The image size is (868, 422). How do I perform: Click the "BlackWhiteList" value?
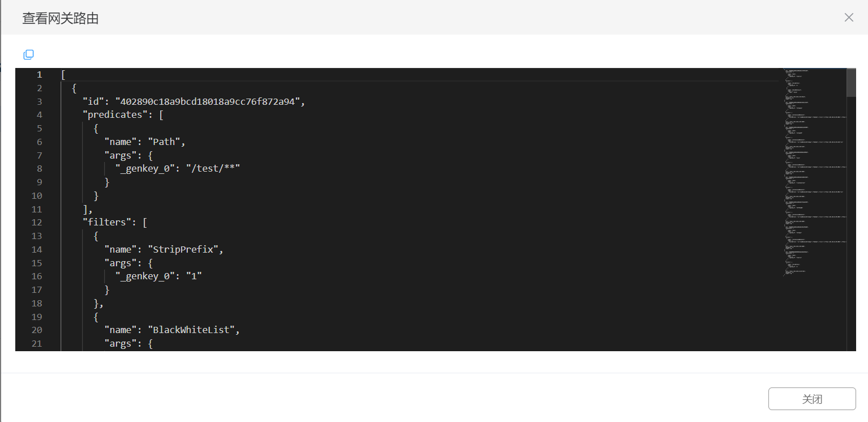pos(191,330)
